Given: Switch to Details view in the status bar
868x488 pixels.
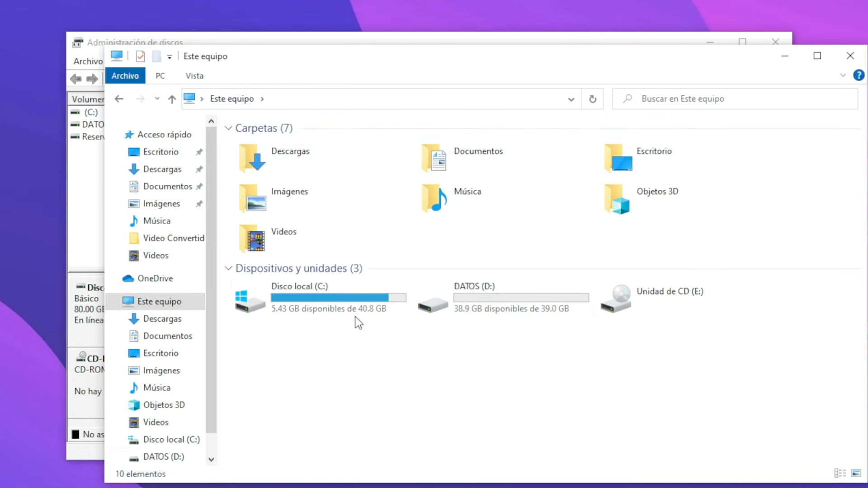Looking at the screenshot, I should [840, 473].
